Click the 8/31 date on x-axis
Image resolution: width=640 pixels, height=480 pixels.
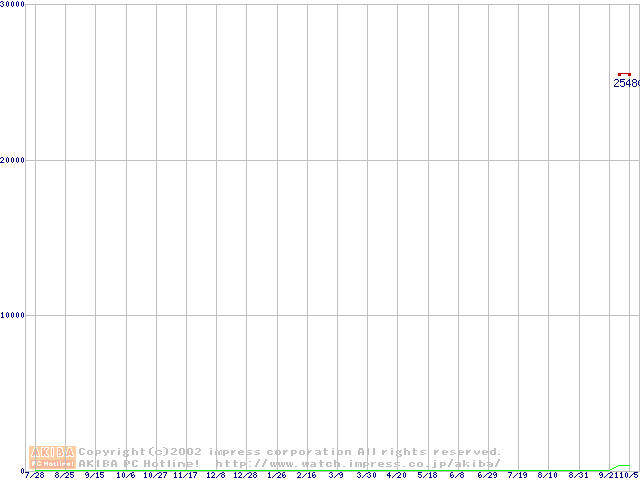point(577,475)
